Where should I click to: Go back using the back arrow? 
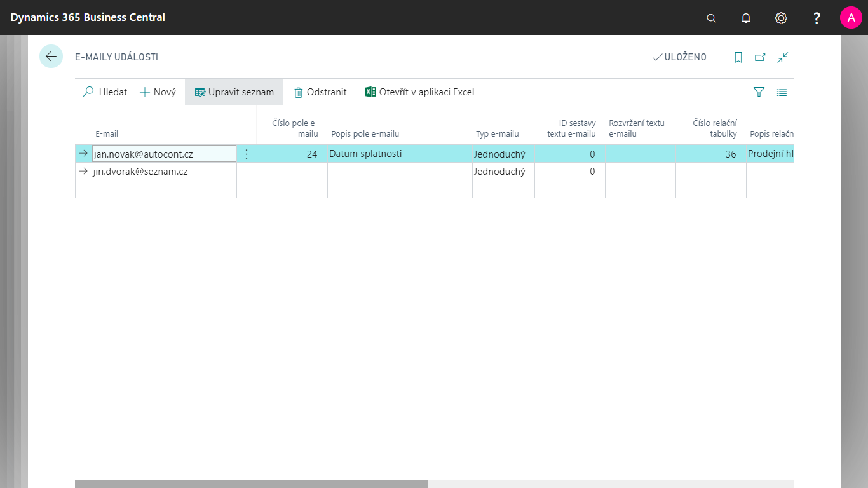click(51, 56)
